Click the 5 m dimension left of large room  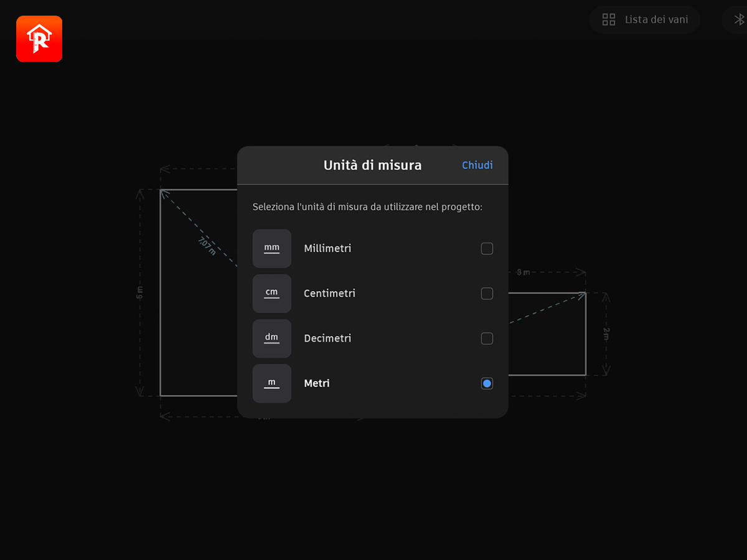click(x=139, y=292)
